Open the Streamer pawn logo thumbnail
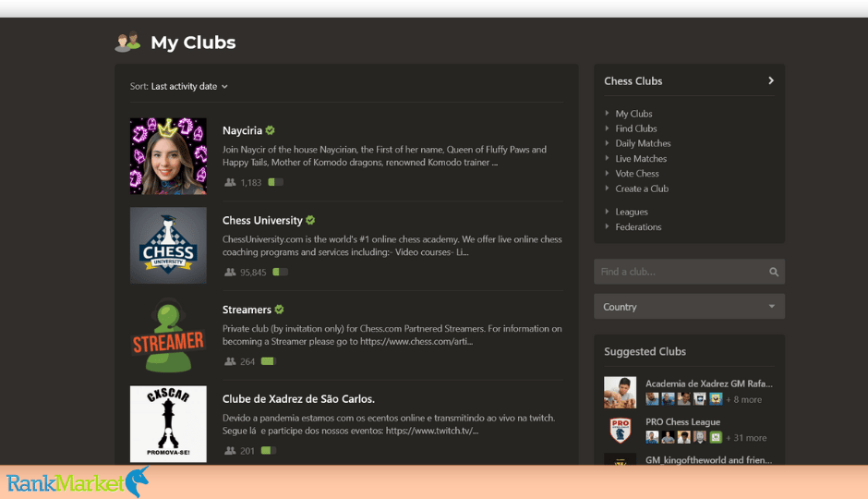Viewport: 868px width, 499px height. (168, 335)
